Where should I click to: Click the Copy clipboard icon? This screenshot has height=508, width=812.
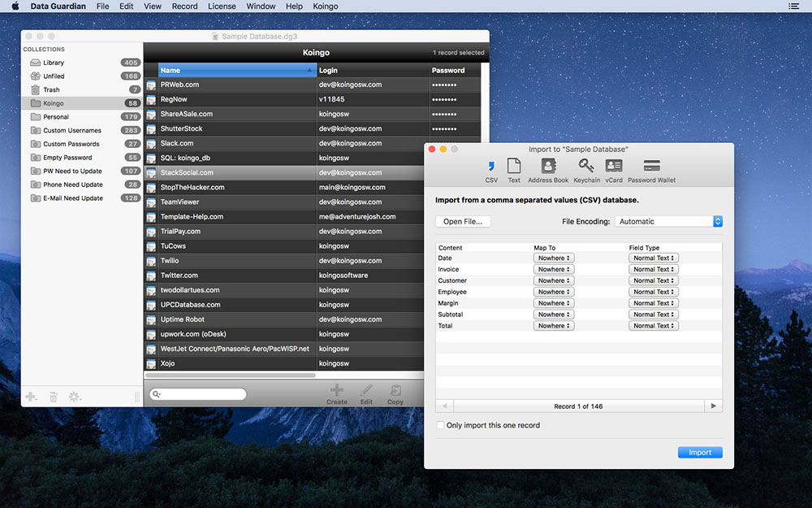point(395,390)
